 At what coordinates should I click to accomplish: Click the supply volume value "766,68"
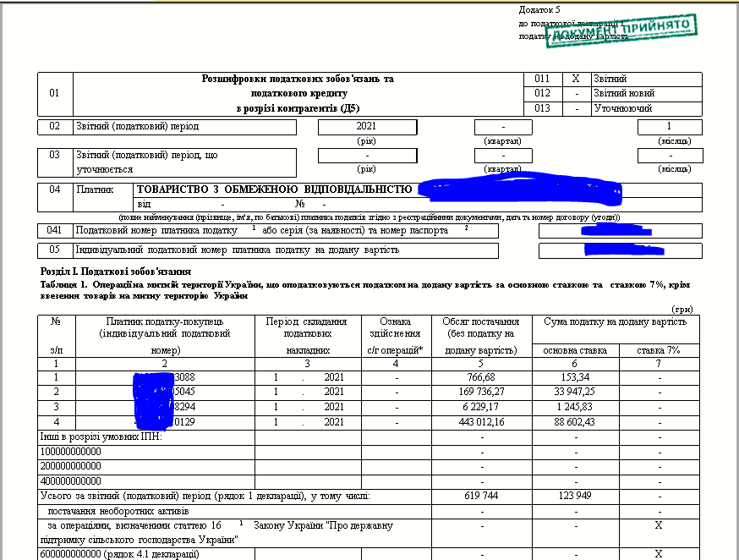coord(481,377)
